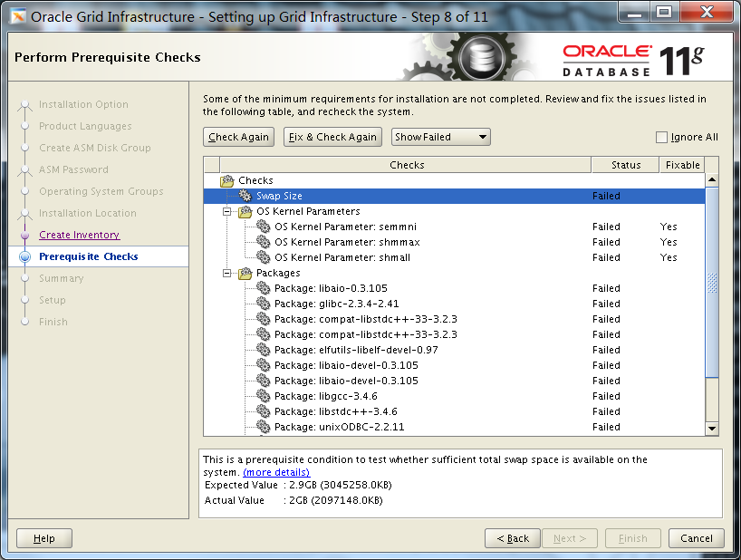Collapse the OS Kernel Parameters tree node
This screenshot has width=741, height=560.
tap(227, 211)
